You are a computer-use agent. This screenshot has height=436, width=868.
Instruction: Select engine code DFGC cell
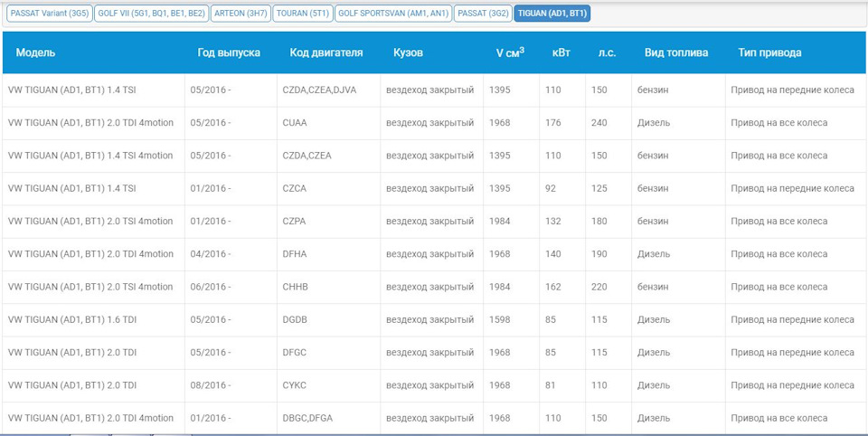(295, 353)
